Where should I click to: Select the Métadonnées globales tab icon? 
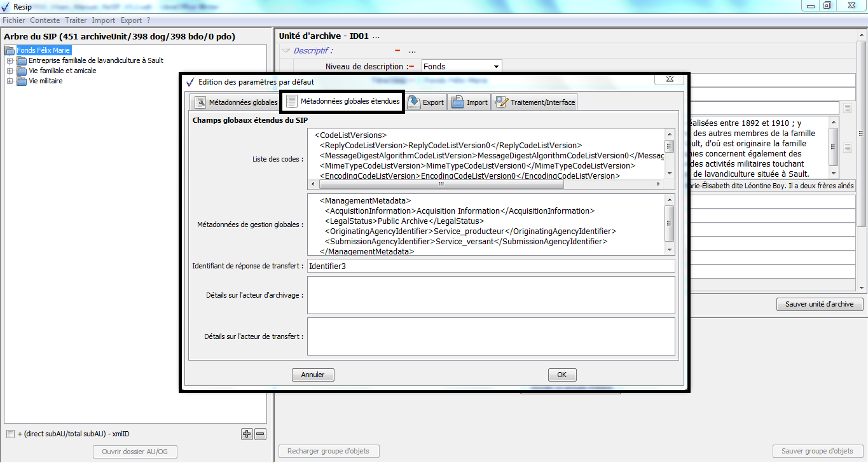(201, 102)
